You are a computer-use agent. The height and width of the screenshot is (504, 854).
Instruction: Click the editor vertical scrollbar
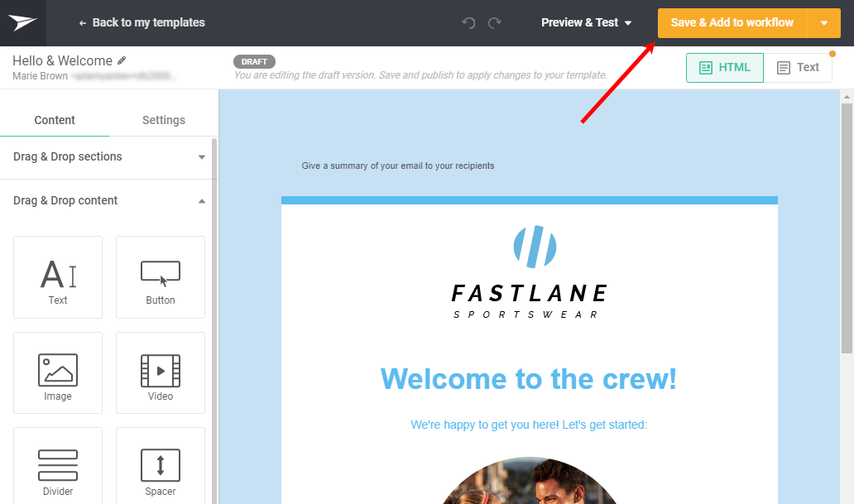click(x=847, y=229)
